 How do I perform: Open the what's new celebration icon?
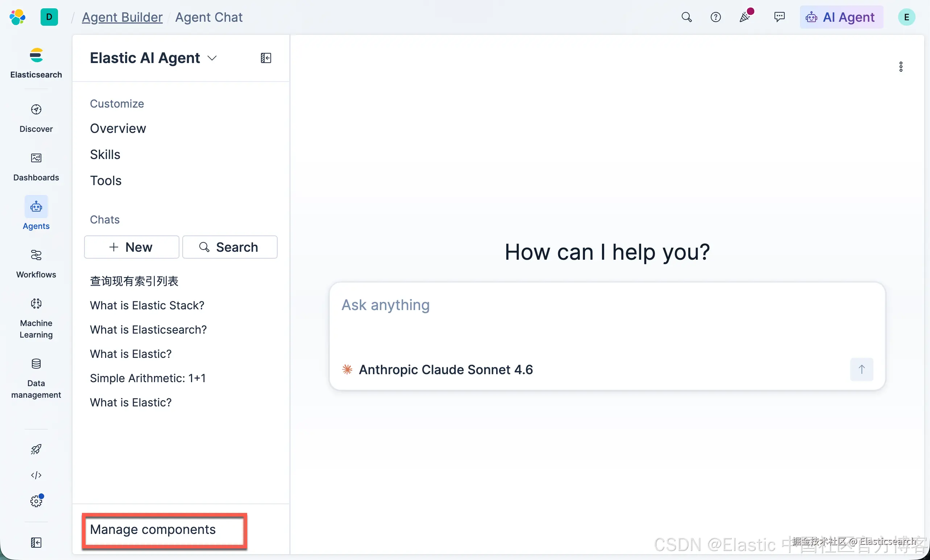[746, 17]
